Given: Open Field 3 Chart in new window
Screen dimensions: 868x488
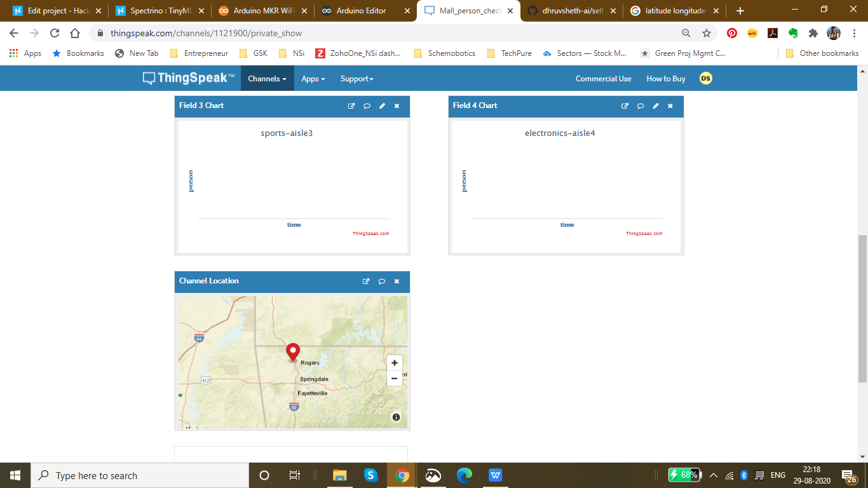Looking at the screenshot, I should click(351, 106).
